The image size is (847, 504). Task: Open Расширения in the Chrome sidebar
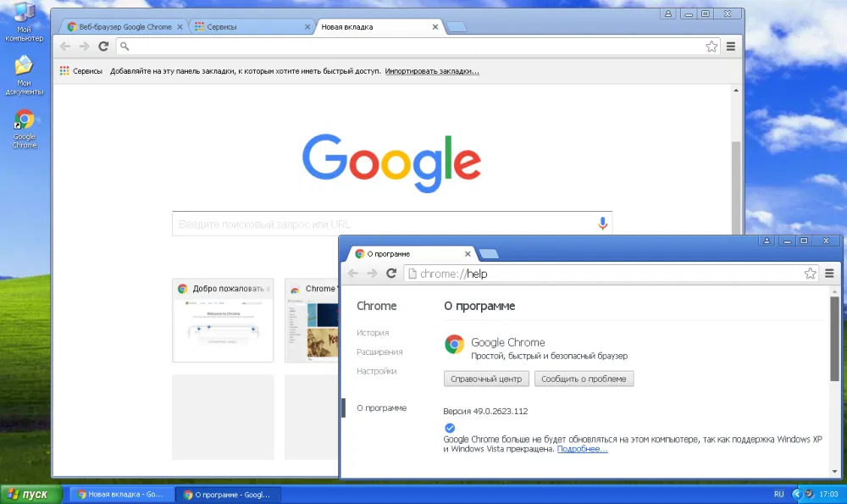[x=379, y=352]
